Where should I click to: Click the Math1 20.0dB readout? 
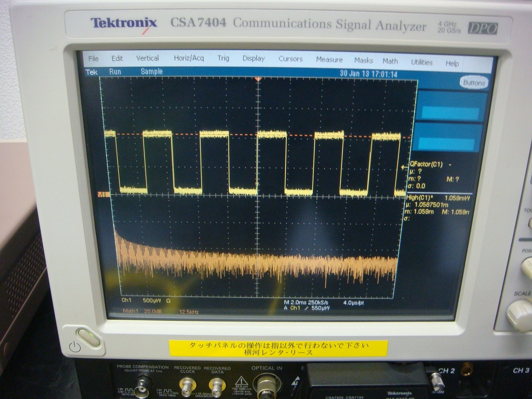(142, 311)
